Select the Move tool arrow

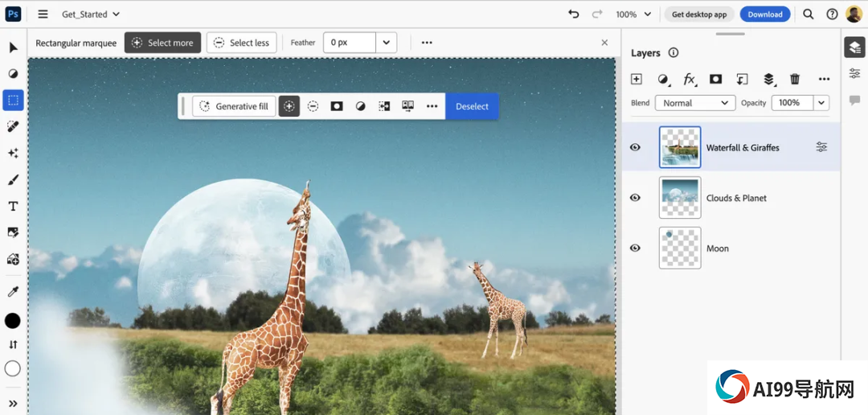[14, 47]
